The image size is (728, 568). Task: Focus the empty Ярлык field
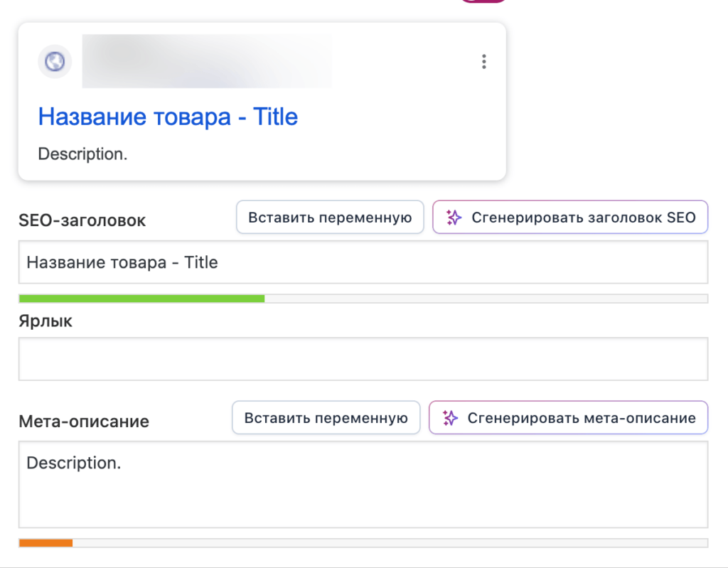[363, 359]
